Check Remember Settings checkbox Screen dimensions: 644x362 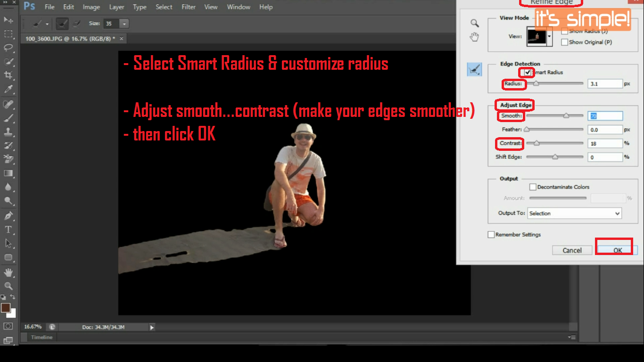click(491, 235)
